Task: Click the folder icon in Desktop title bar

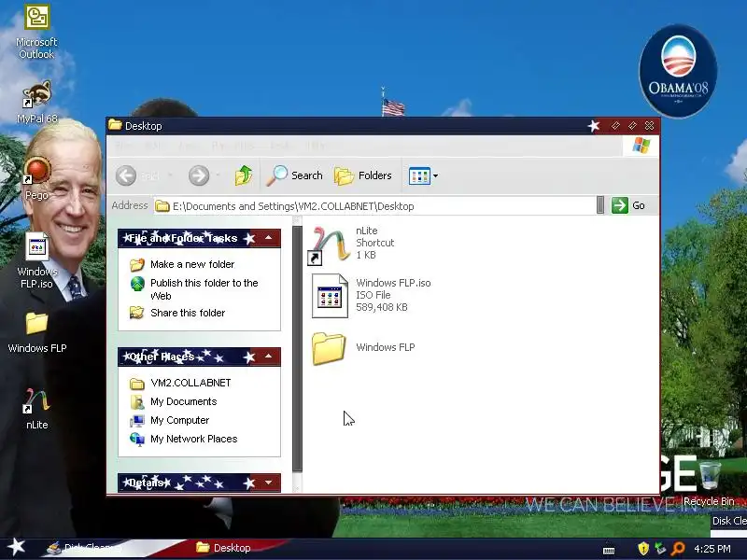Action: coord(115,125)
